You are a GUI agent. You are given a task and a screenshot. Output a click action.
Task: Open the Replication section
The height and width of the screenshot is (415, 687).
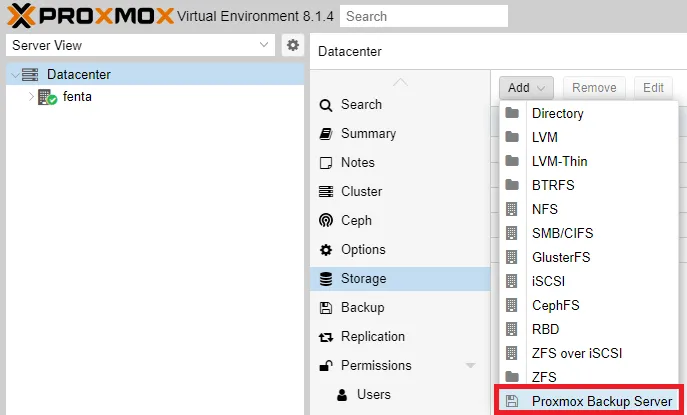[400, 337]
